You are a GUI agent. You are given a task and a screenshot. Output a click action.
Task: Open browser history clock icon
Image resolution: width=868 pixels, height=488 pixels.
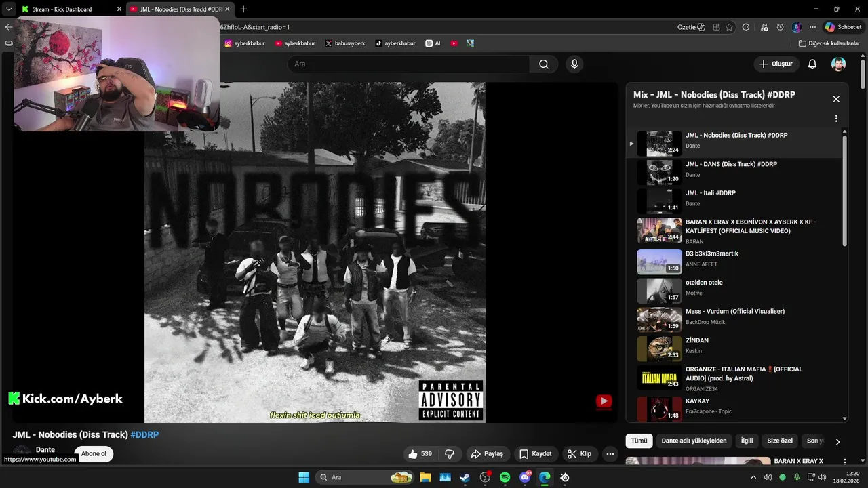[x=781, y=27]
